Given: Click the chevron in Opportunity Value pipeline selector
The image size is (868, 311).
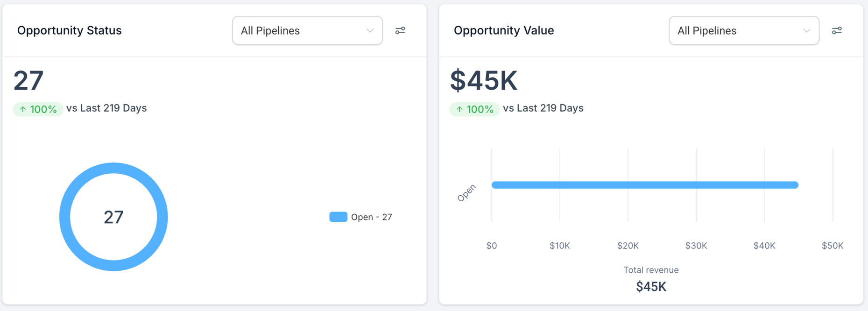Looking at the screenshot, I should pyautogui.click(x=806, y=30).
